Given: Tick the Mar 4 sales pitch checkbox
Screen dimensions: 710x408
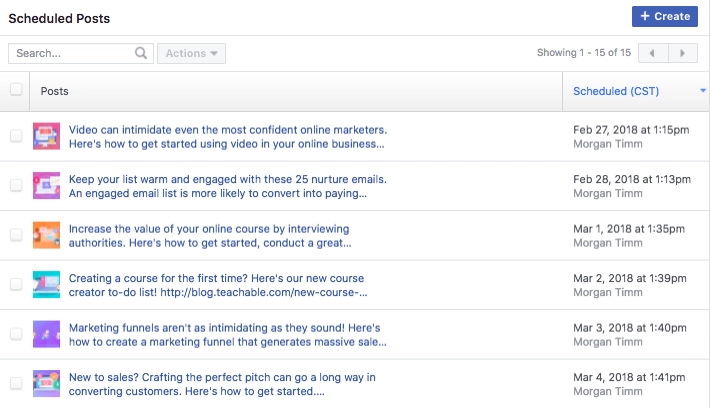Looking at the screenshot, I should click(x=16, y=383).
